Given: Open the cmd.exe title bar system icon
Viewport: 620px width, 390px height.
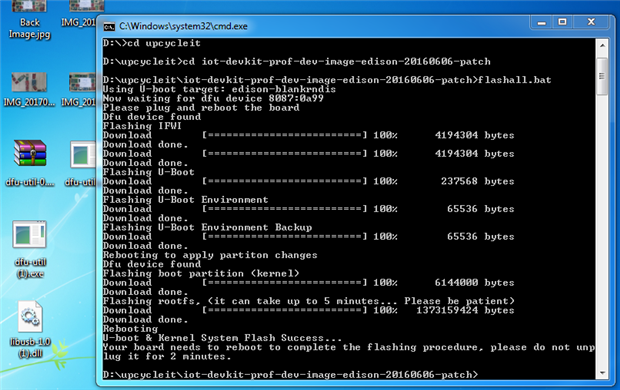Looking at the screenshot, I should (109, 27).
